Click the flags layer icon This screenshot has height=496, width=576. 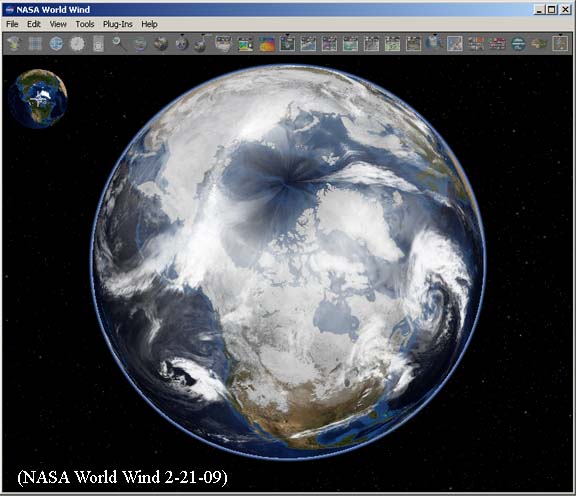pos(476,44)
